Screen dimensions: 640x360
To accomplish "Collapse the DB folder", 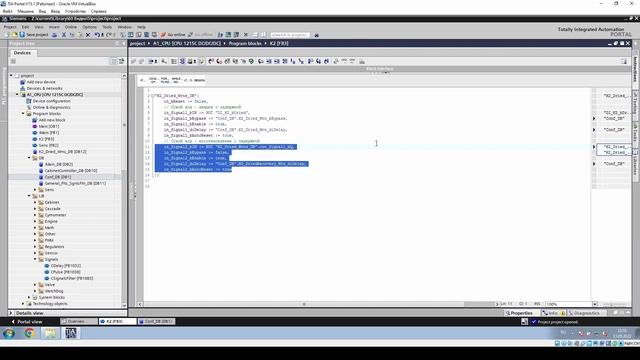I will click(29, 158).
